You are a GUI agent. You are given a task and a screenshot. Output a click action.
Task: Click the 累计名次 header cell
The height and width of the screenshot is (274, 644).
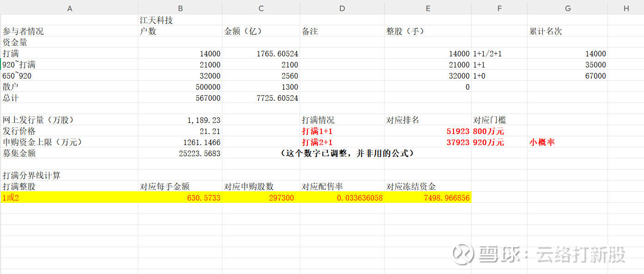(x=567, y=31)
